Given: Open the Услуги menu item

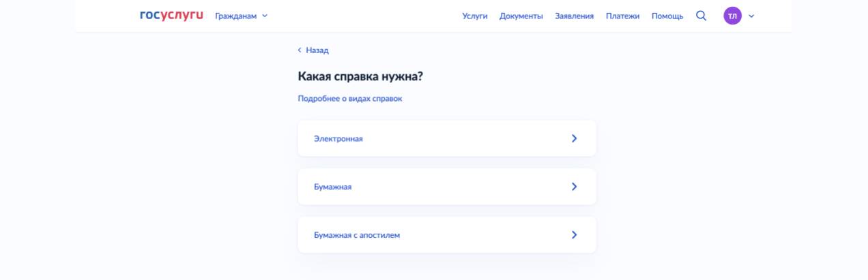Looking at the screenshot, I should (x=475, y=16).
